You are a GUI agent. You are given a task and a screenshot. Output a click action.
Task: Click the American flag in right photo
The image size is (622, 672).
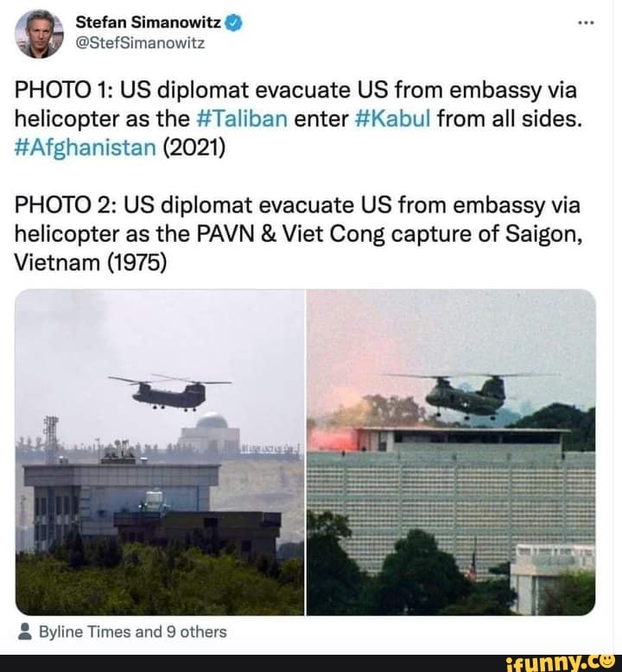472,567
